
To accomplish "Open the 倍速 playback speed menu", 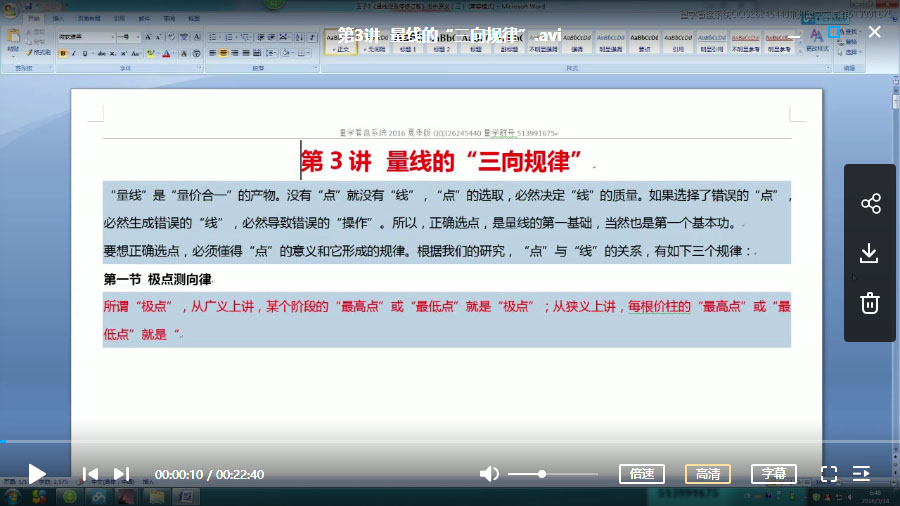I will (x=642, y=474).
